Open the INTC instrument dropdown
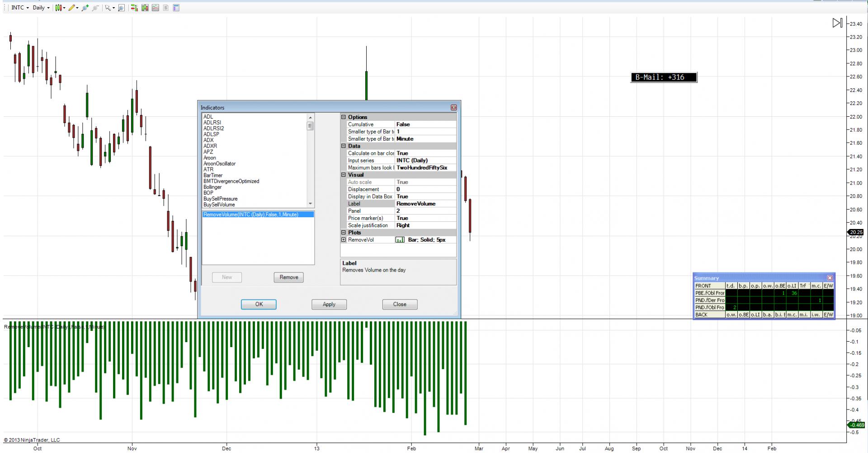868x453 pixels. point(19,8)
